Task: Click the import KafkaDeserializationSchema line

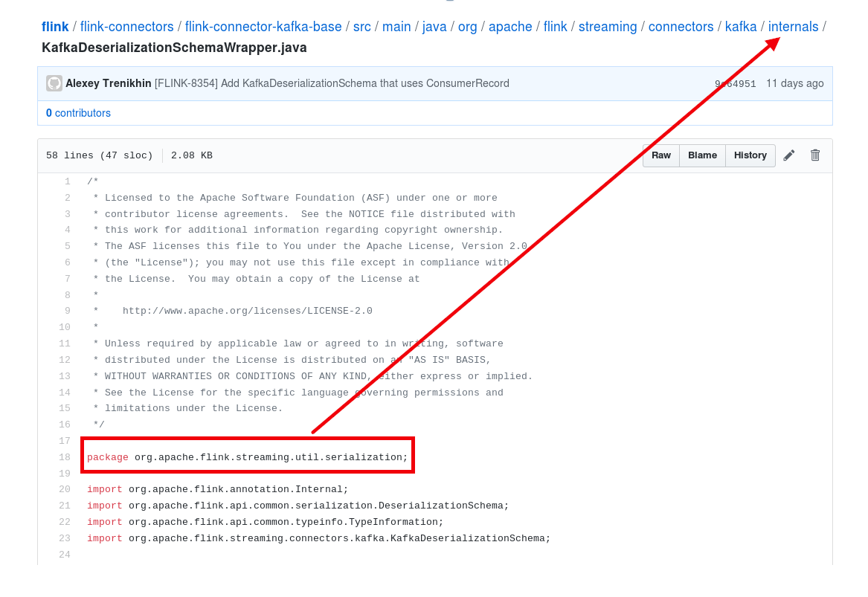Action: tap(319, 538)
